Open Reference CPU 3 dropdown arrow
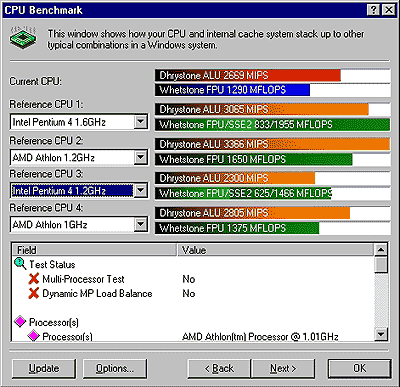 point(141,191)
